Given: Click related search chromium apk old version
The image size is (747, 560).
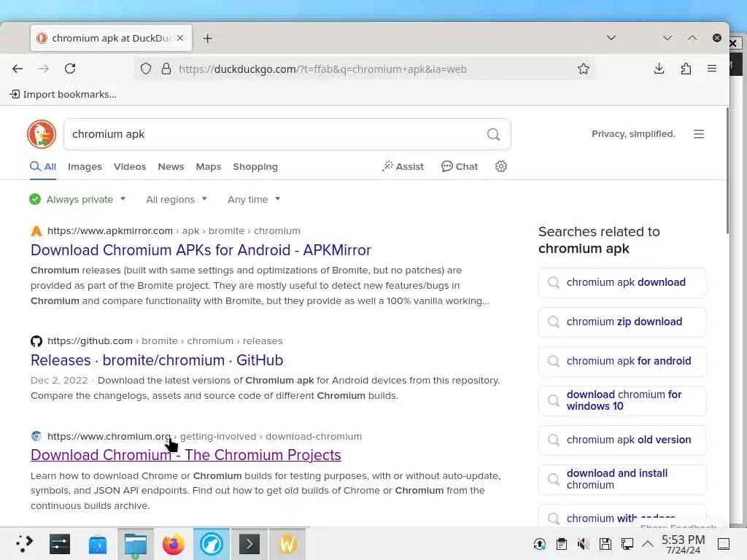Looking at the screenshot, I should (x=622, y=440).
